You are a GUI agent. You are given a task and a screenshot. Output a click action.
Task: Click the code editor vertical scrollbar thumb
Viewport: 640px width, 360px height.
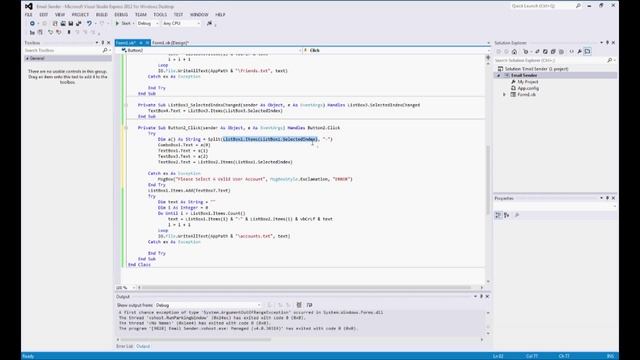(x=488, y=180)
